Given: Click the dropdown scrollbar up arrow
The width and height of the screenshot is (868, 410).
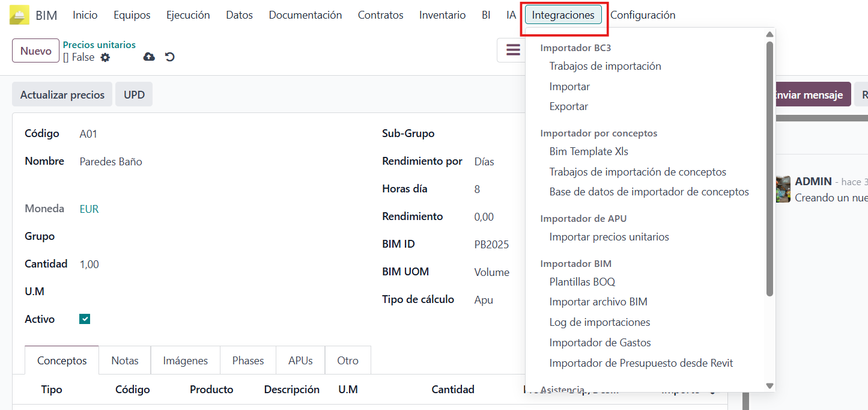Looking at the screenshot, I should (x=769, y=34).
